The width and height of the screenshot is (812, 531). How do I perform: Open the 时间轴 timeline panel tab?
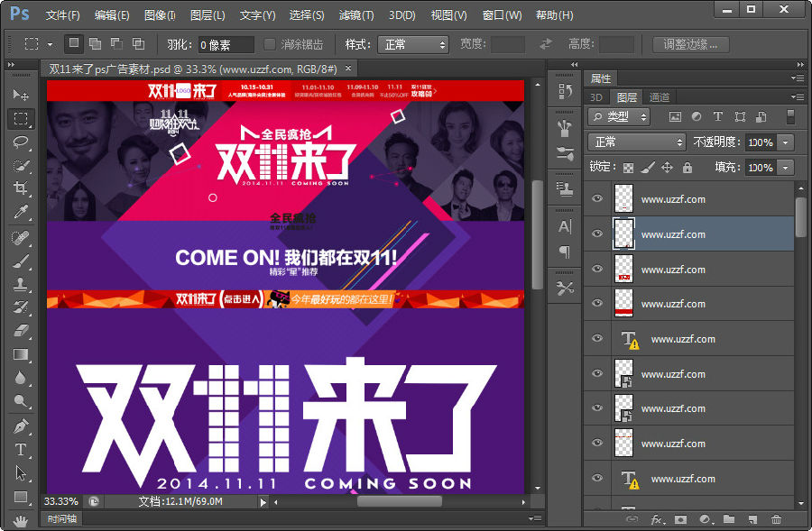pos(61,518)
